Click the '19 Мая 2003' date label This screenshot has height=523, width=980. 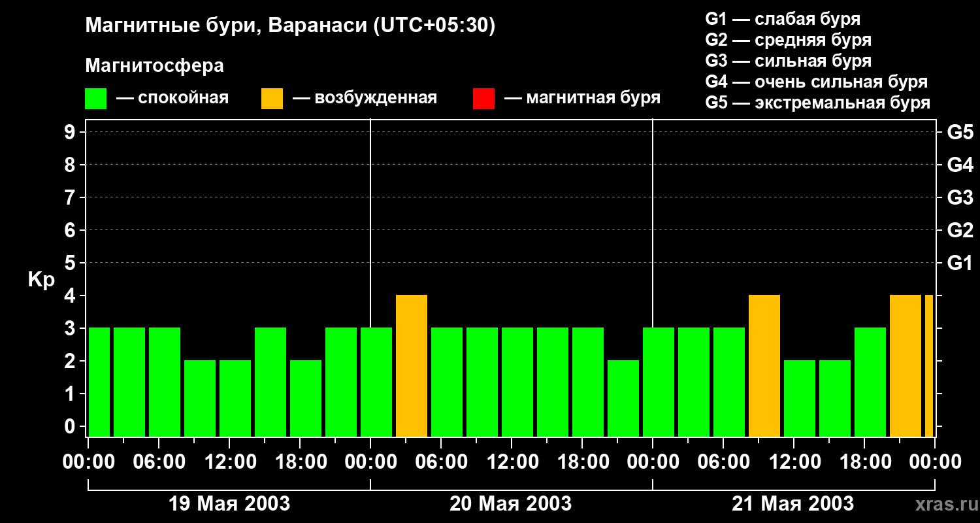pos(229,503)
